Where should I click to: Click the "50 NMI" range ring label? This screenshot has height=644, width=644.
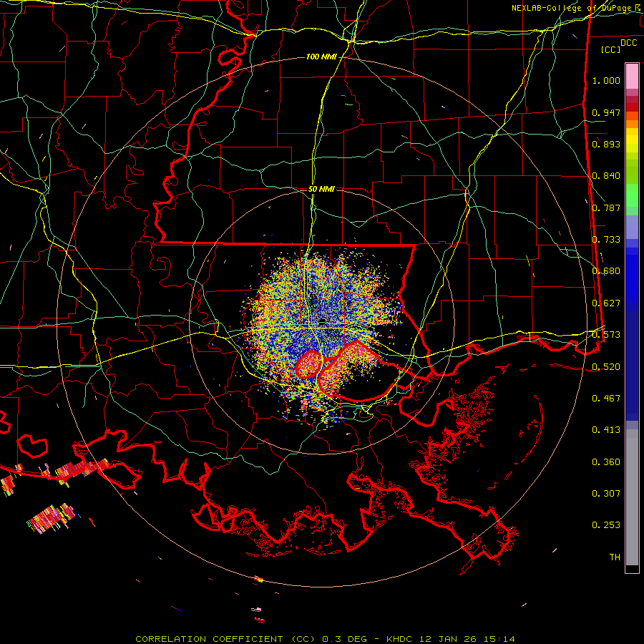[321, 189]
